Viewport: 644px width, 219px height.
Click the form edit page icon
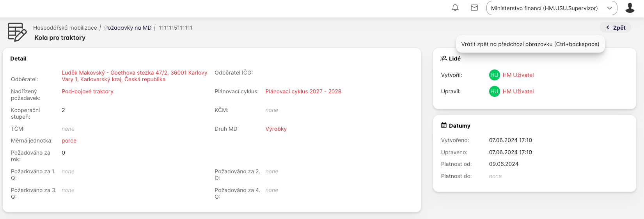pos(17,32)
